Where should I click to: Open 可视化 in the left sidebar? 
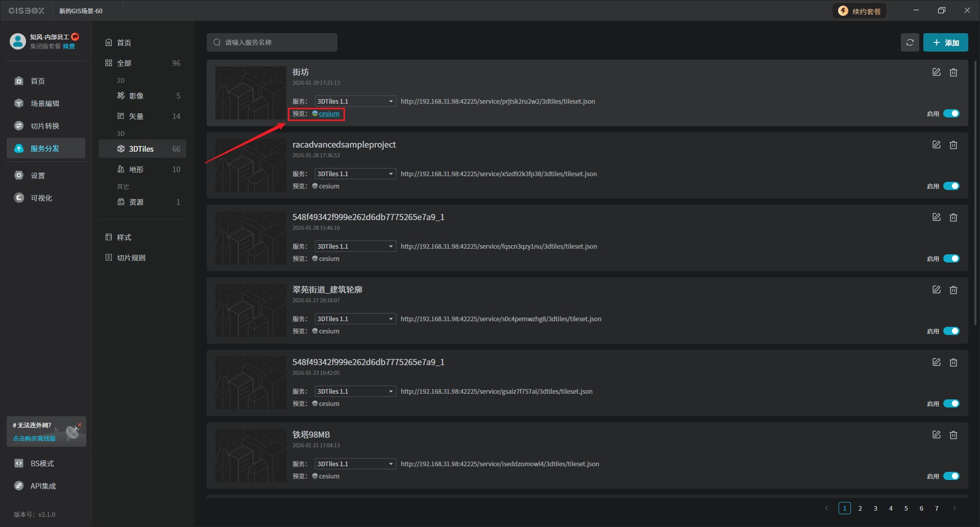click(x=41, y=198)
